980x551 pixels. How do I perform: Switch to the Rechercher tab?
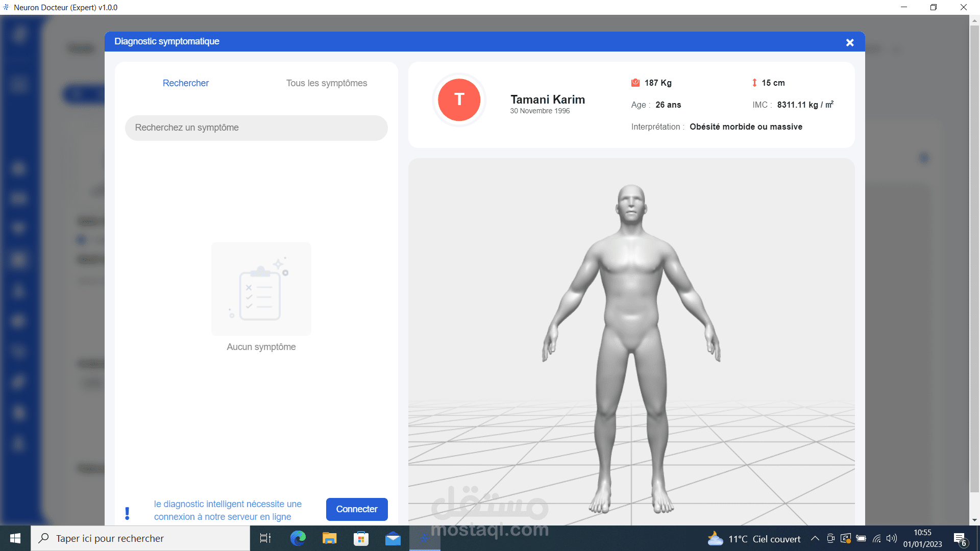click(185, 83)
